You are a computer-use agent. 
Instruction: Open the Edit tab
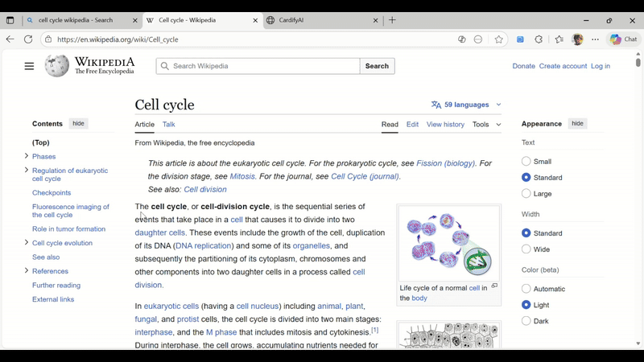pyautogui.click(x=412, y=125)
